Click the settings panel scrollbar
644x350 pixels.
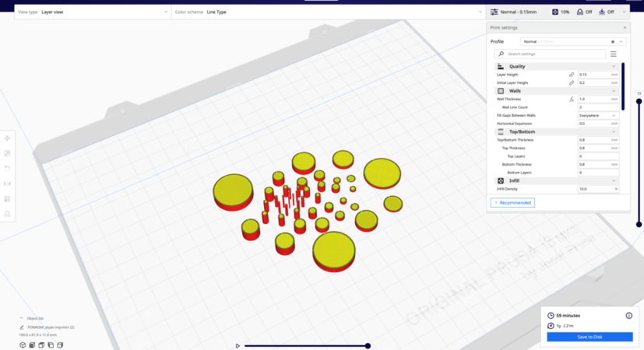click(x=623, y=86)
